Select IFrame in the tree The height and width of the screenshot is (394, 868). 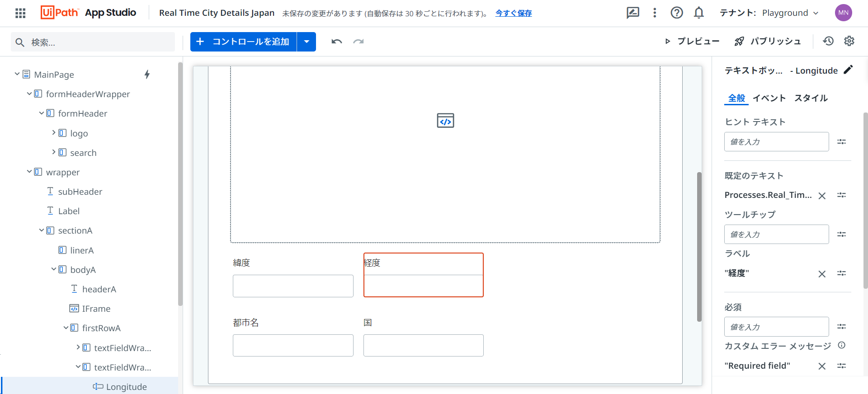(x=96, y=309)
